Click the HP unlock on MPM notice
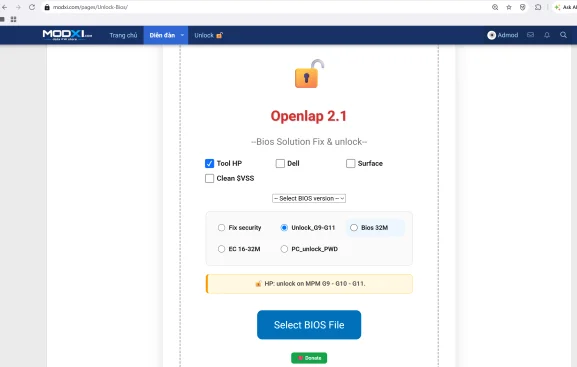577x367 pixels. point(309,284)
